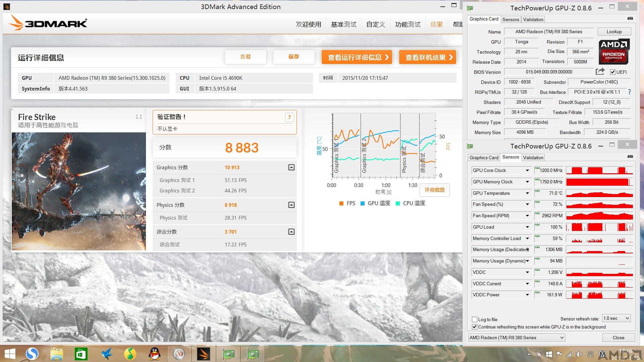Click Close button in GPU-Z
The image size is (644, 362).
pyautogui.click(x=619, y=338)
